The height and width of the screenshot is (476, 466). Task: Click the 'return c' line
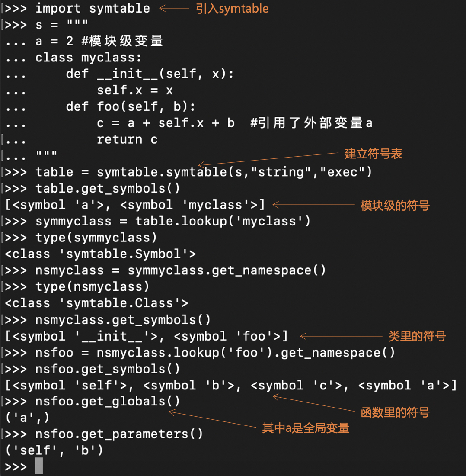[x=127, y=139]
